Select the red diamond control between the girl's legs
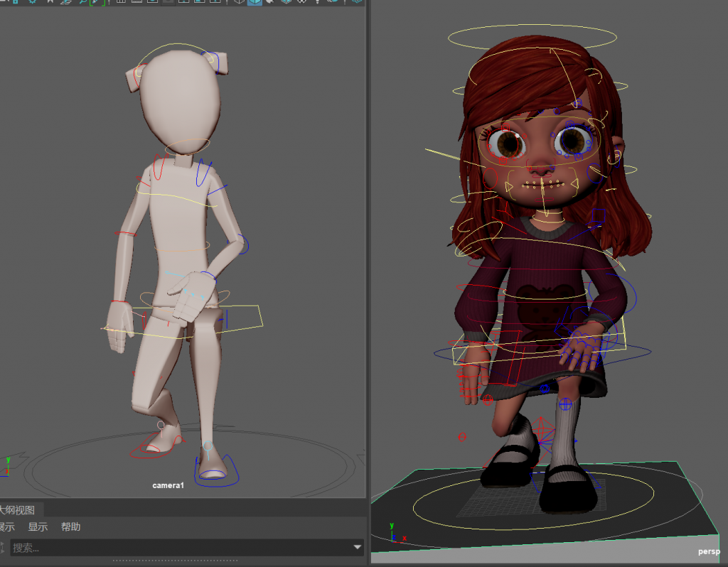 click(x=542, y=431)
